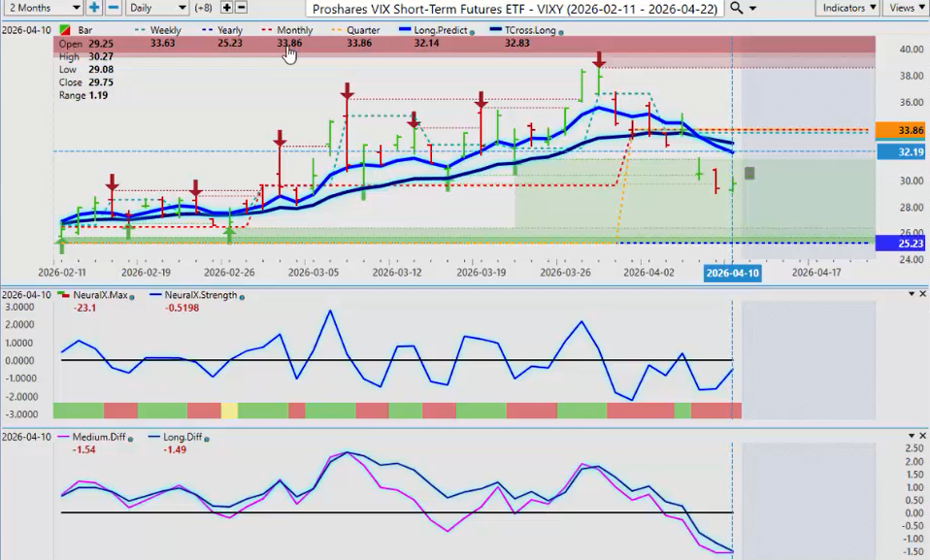
Task: Open the Daily interval dropdown
Action: click(156, 8)
